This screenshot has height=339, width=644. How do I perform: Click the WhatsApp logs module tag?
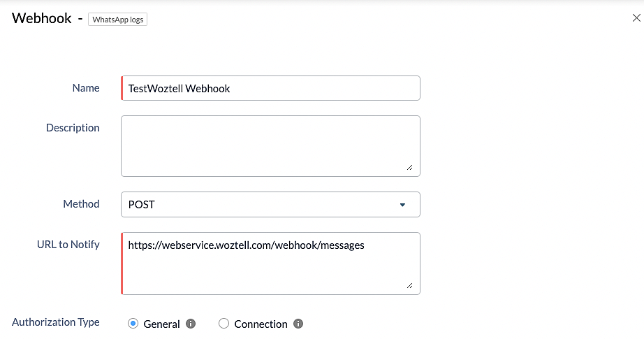(x=117, y=20)
